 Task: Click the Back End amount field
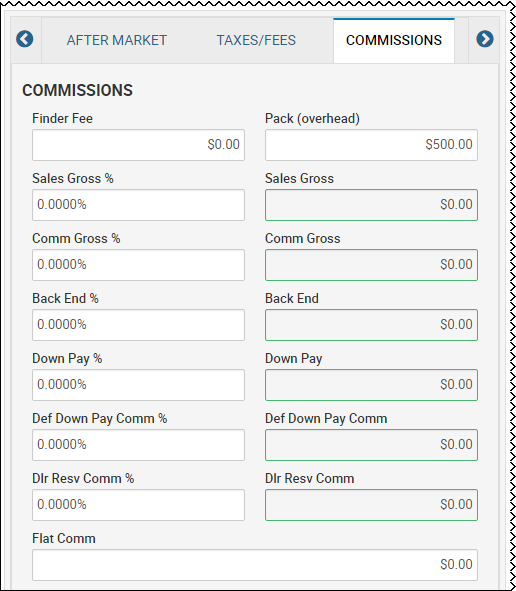pos(371,325)
